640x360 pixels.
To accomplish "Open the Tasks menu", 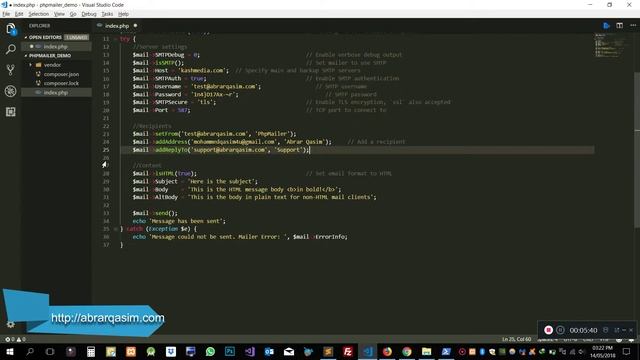I will click(x=107, y=14).
